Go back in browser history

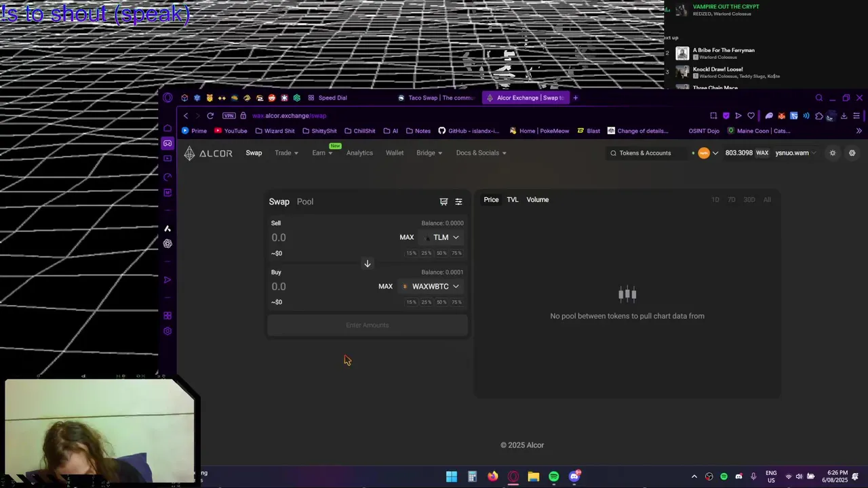pyautogui.click(x=186, y=116)
